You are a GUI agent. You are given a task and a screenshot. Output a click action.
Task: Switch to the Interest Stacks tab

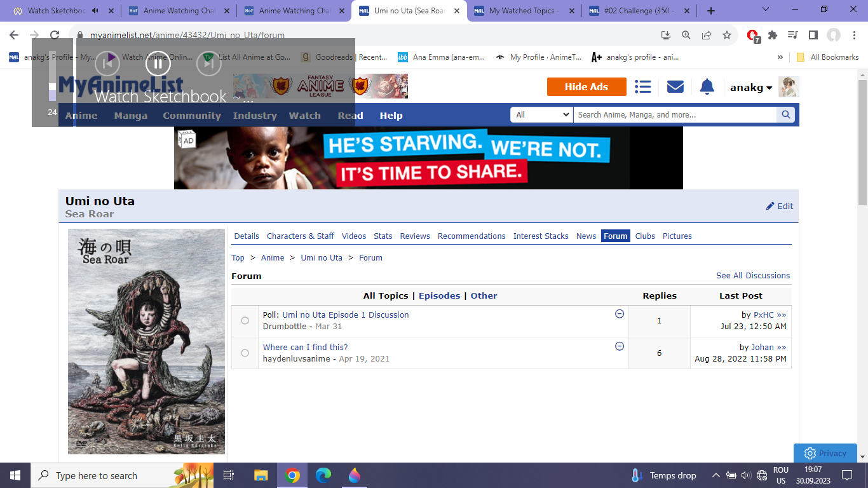(541, 236)
